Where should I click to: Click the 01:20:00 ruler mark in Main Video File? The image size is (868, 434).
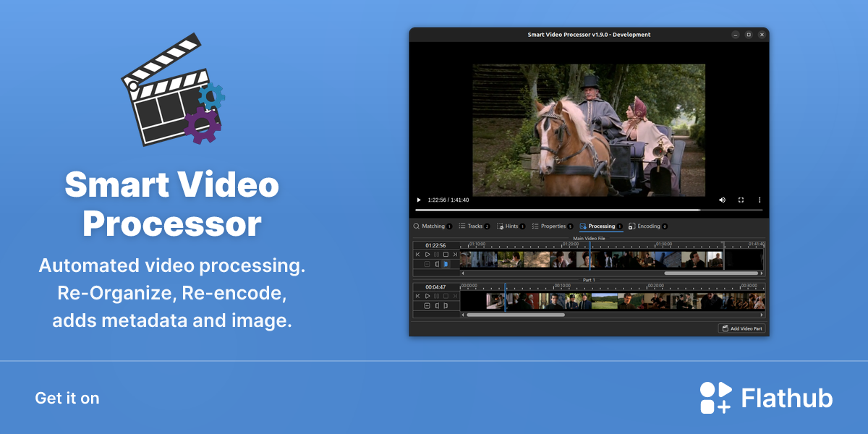point(571,244)
